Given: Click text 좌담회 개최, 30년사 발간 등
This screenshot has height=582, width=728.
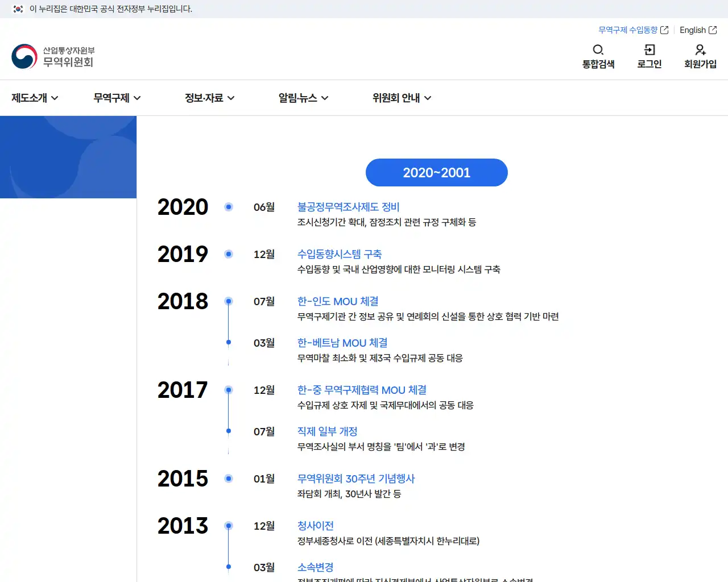Looking at the screenshot, I should (349, 494).
